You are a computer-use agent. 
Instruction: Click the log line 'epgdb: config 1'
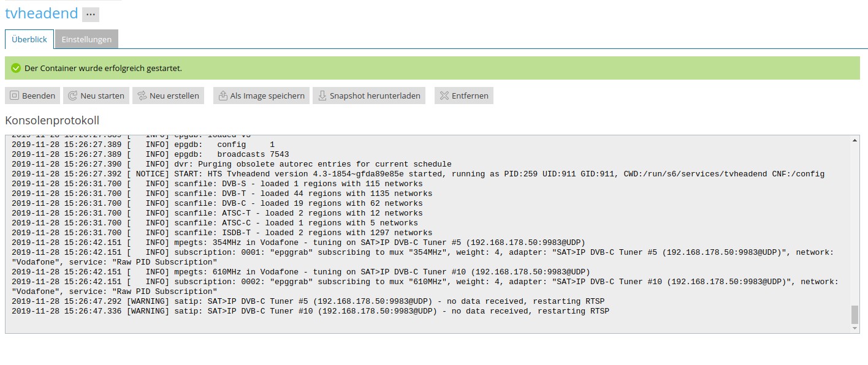[x=143, y=145]
